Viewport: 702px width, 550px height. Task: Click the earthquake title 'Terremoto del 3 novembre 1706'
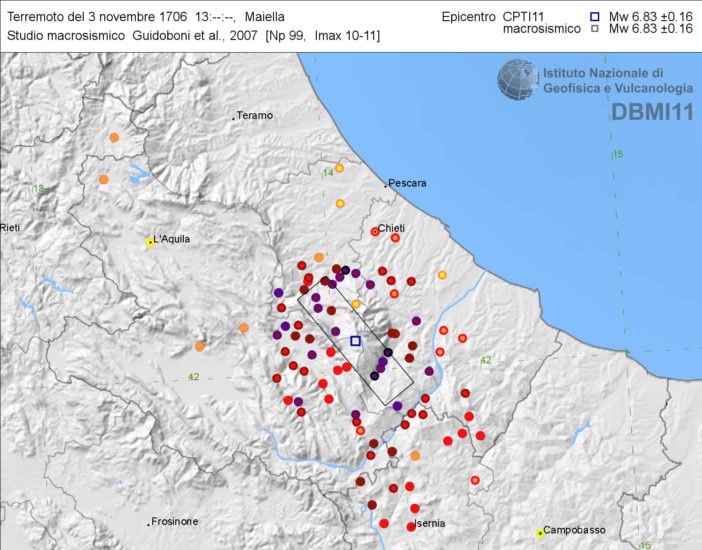(96, 16)
